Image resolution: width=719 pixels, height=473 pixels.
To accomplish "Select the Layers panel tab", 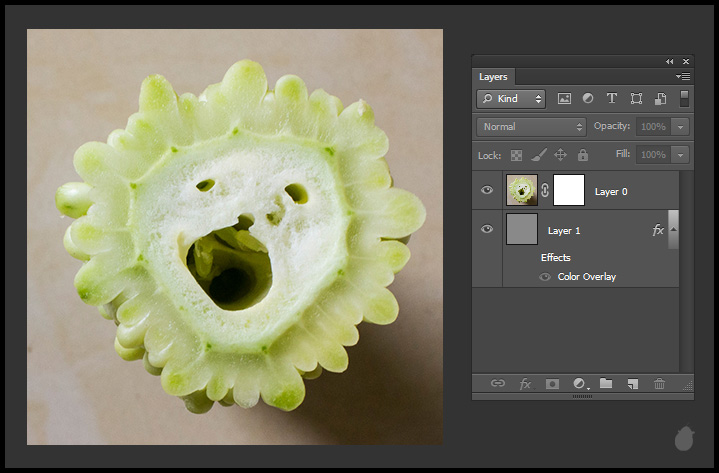I will 493,77.
